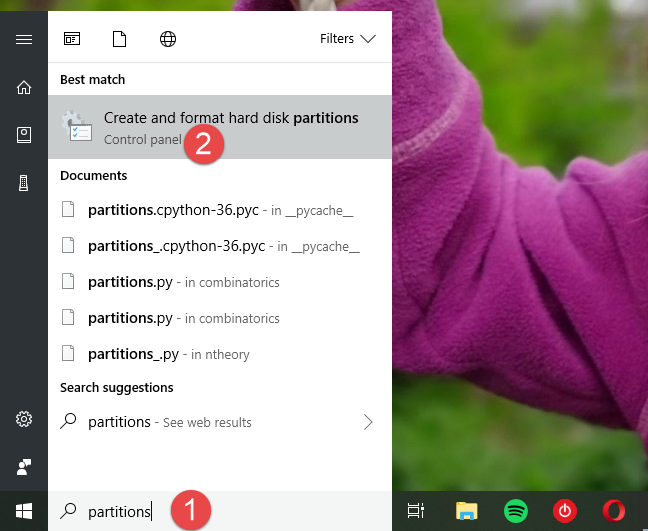This screenshot has height=531, width=648.
Task: Open the second partitions.py in combinatorics
Action: click(220, 318)
